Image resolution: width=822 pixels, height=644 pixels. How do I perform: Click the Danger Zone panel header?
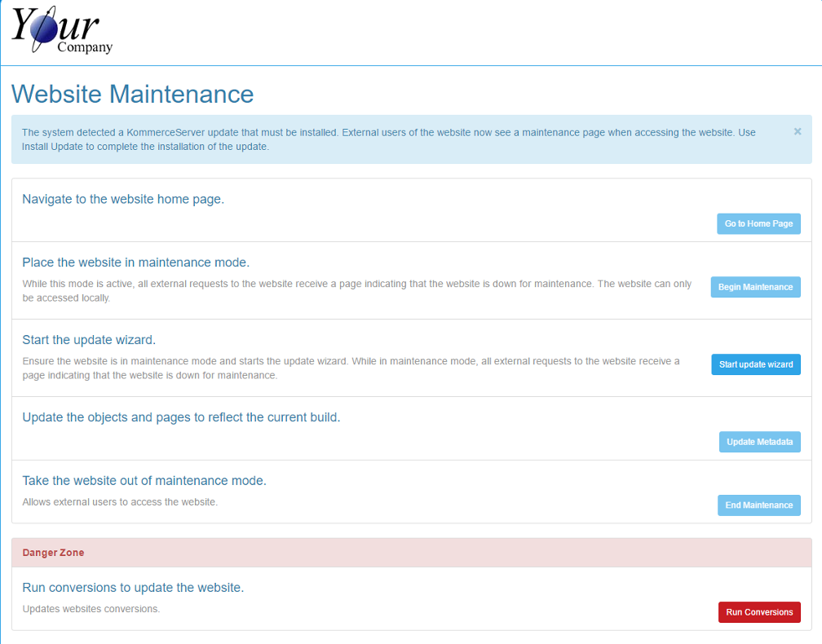click(x=412, y=553)
